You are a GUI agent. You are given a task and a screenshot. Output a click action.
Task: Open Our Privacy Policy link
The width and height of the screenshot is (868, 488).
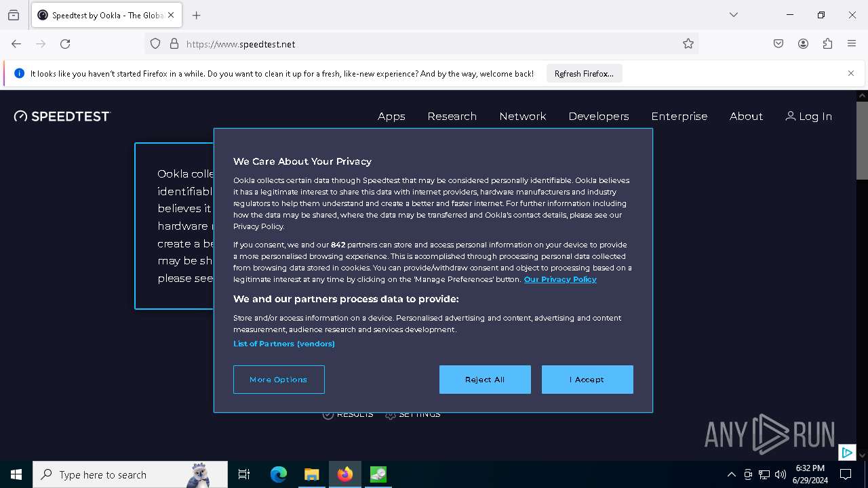coord(560,279)
